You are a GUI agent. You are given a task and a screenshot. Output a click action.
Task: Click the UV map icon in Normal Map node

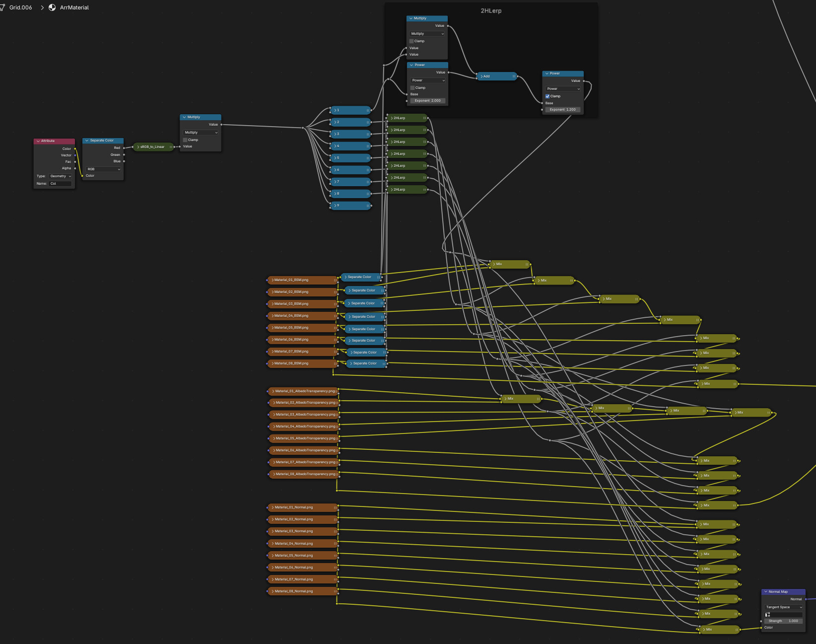pyautogui.click(x=768, y=615)
